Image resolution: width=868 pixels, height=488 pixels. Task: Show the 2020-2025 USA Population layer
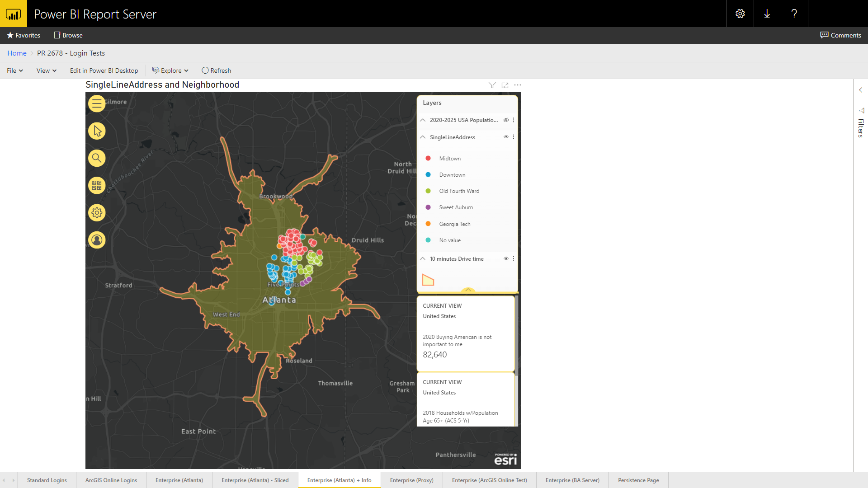[x=506, y=120]
